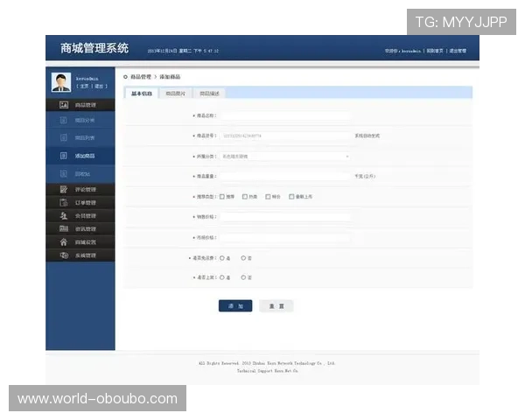525x420 pixels.
Task: Focus the 市场价格 input field
Action: click(285, 238)
